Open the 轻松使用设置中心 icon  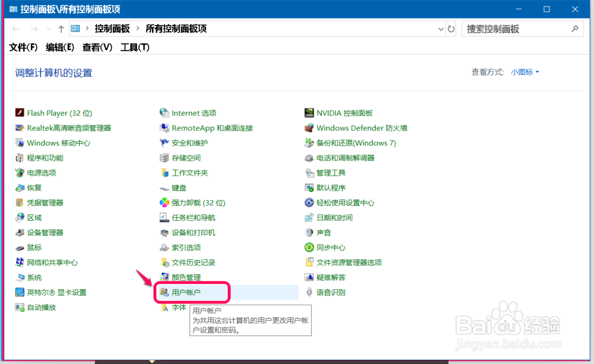[x=309, y=202]
